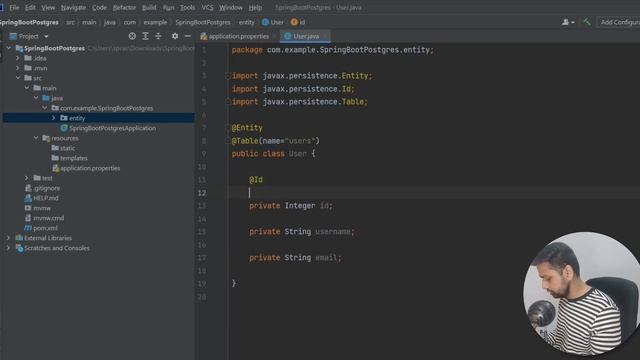The height and width of the screenshot is (360, 640).
Task: Click SpringBootPostgres breadcrumb in navigation bar
Action: 203,22
